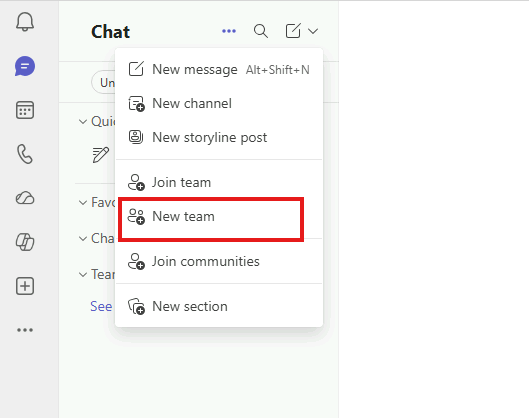This screenshot has width=529, height=418.
Task: Open the OneDrive cloud icon
Action: pos(25,198)
